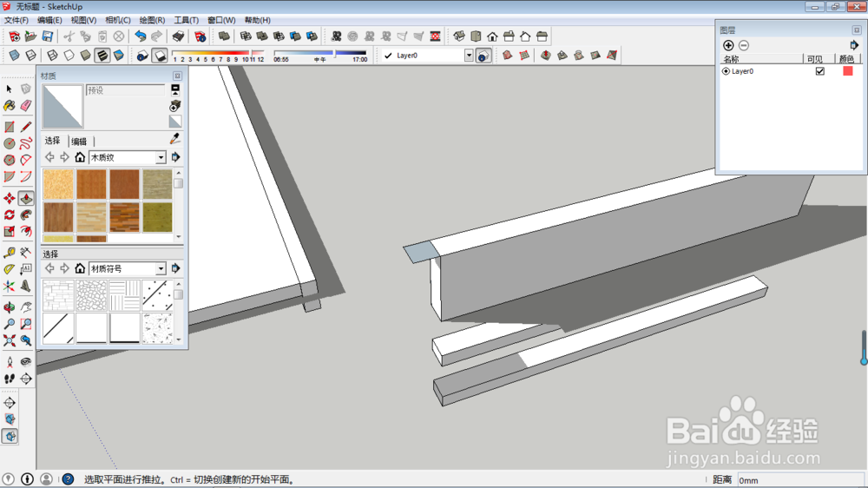Open details arrow next to 材质符号
The width and height of the screenshot is (868, 488).
175,268
